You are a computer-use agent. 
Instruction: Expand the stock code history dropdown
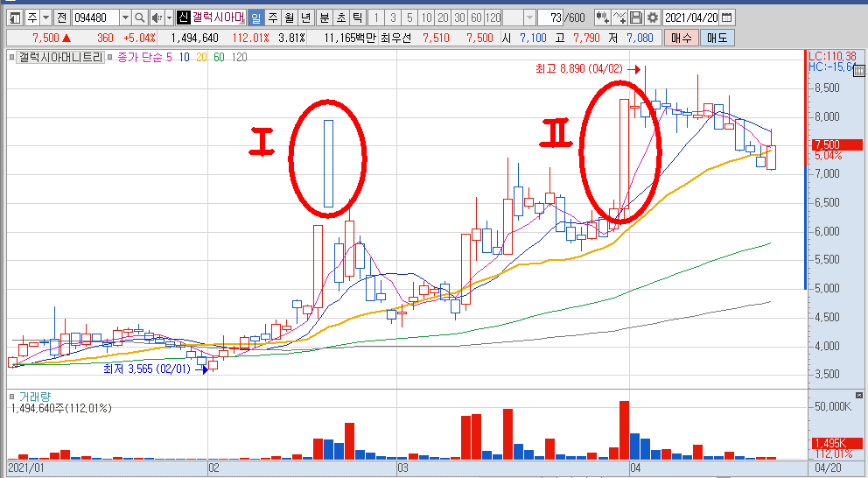coord(124,18)
